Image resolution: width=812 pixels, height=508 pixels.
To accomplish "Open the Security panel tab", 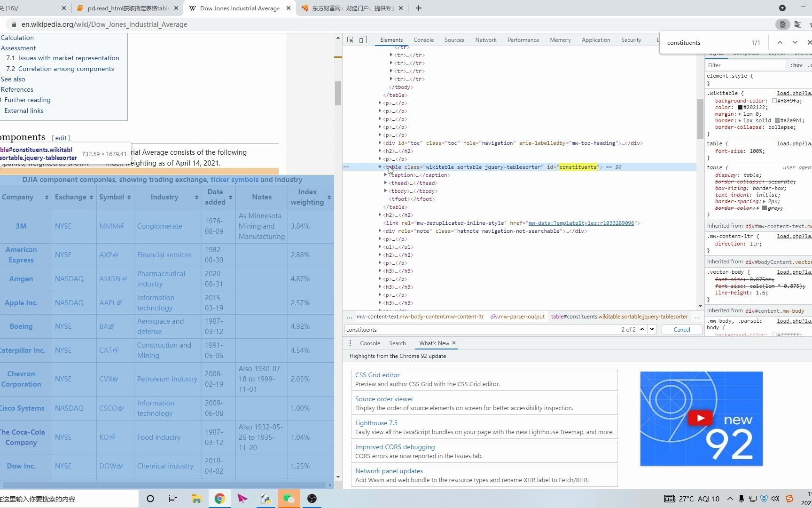I will coord(631,40).
